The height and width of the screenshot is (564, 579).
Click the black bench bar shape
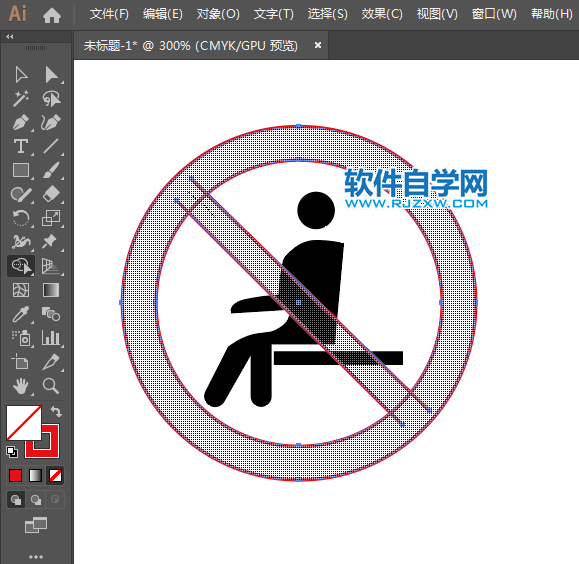pyautogui.click(x=338, y=358)
